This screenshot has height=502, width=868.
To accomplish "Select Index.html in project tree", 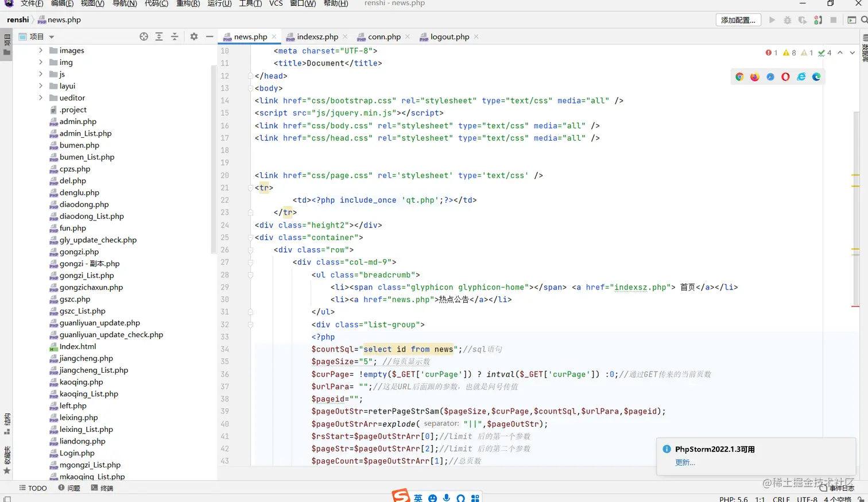I will coord(77,346).
